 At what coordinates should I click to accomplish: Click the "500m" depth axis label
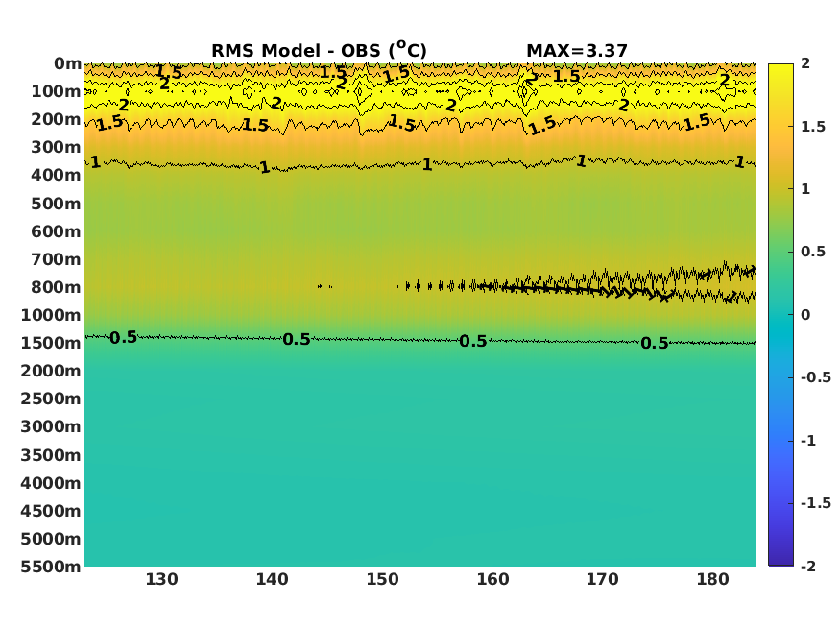tap(57, 204)
